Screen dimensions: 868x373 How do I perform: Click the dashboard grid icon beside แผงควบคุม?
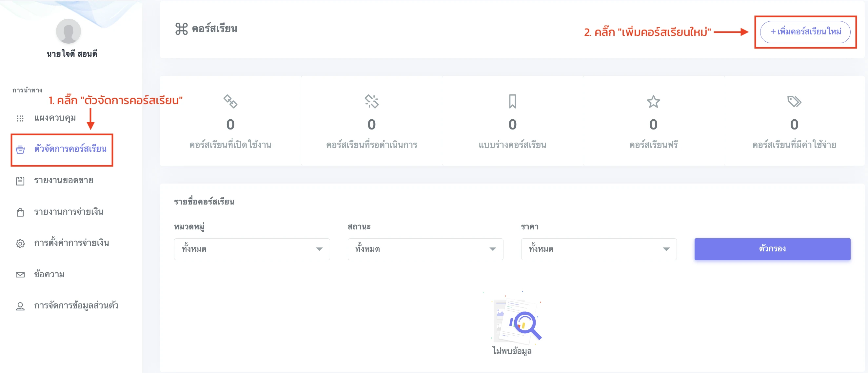tap(20, 118)
